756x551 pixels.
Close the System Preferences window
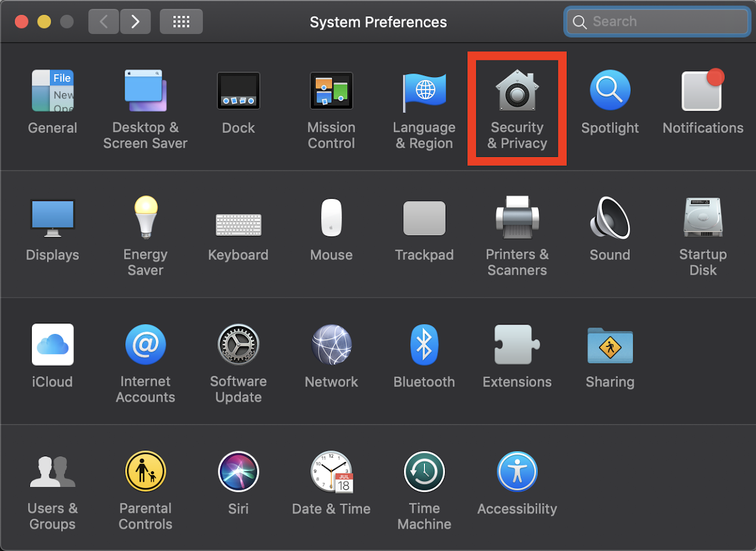click(22, 22)
